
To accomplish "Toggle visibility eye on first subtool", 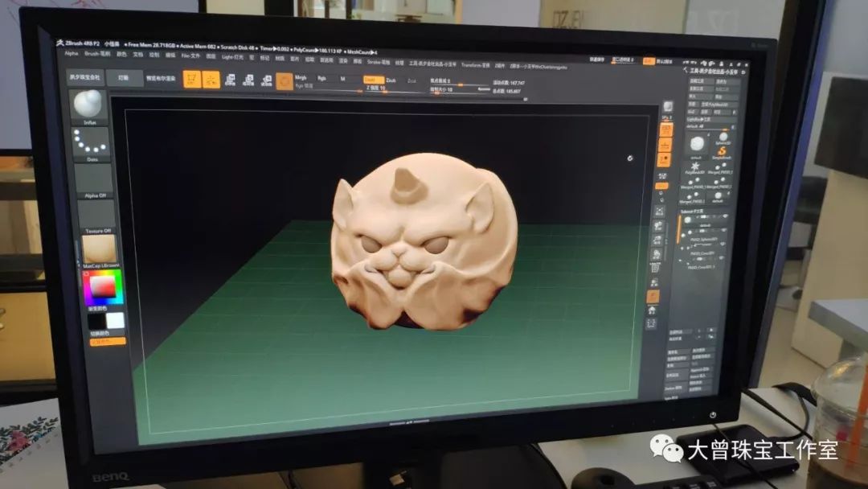I will click(x=725, y=216).
